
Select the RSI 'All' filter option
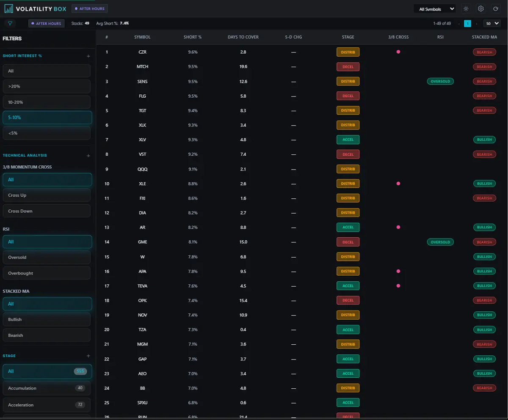pyautogui.click(x=47, y=242)
